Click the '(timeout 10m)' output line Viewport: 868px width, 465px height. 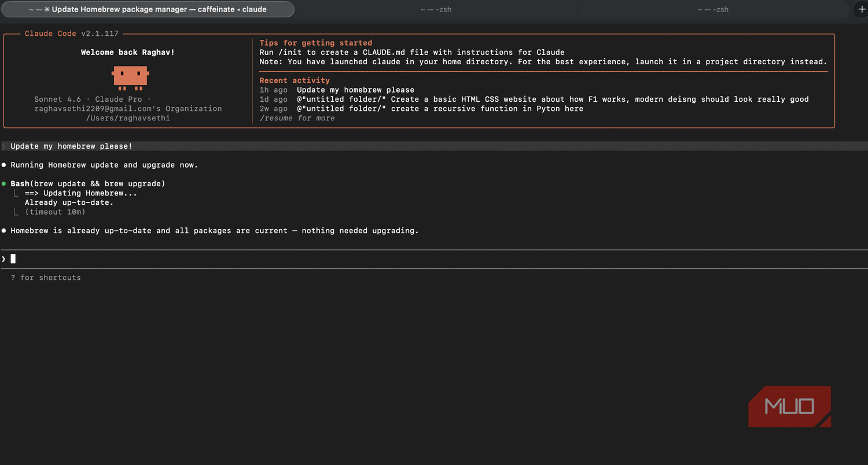point(55,212)
